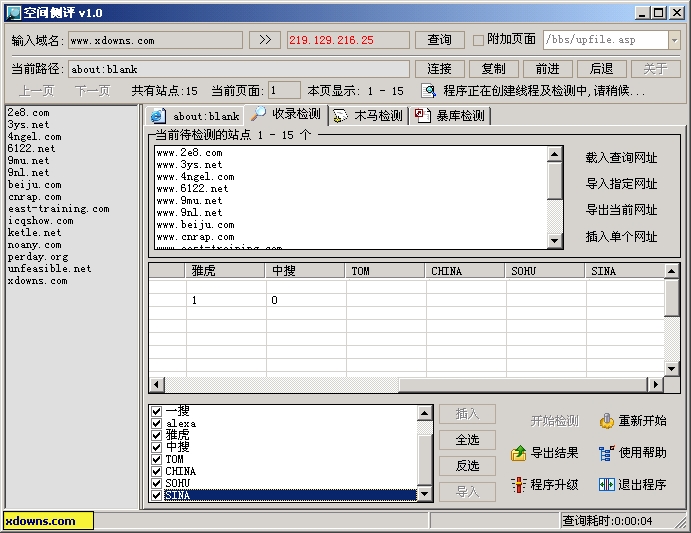Click the site list scrollbar down arrow
The width and height of the screenshot is (691, 533).
[x=554, y=241]
